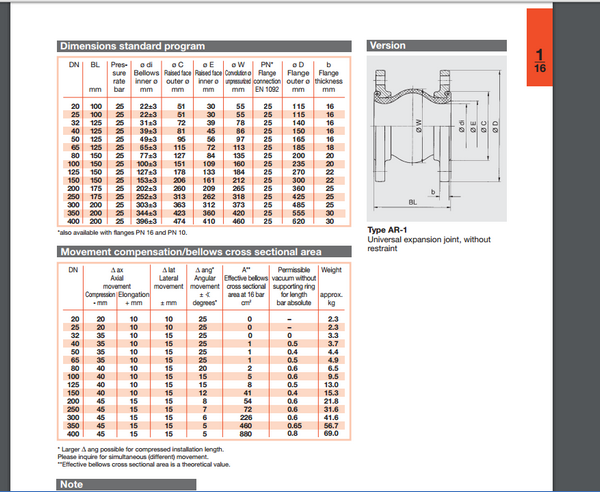600x492 pixels.
Task: Click the weight value 69.0 in the last row
Action: tap(332, 435)
